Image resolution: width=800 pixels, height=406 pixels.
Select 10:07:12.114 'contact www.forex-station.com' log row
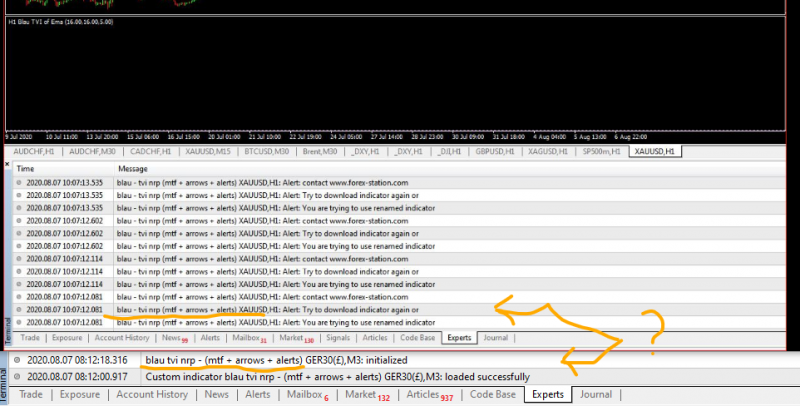(x=399, y=259)
